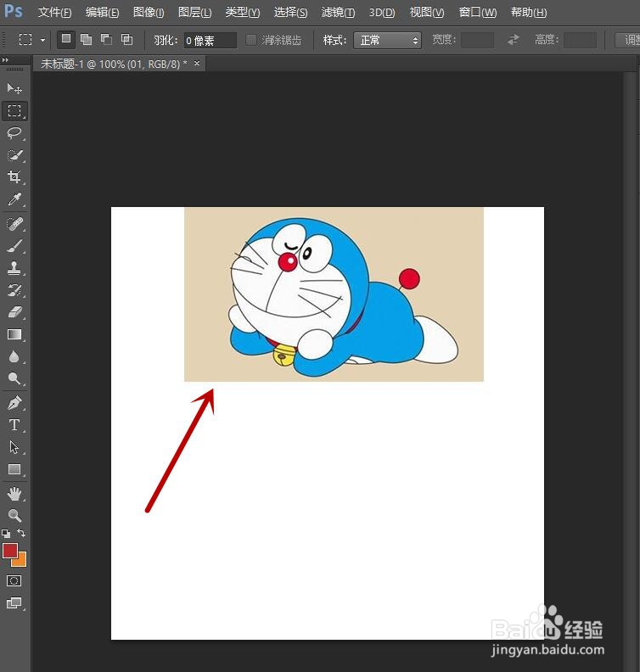
Task: Select the Move tool
Action: [14, 89]
